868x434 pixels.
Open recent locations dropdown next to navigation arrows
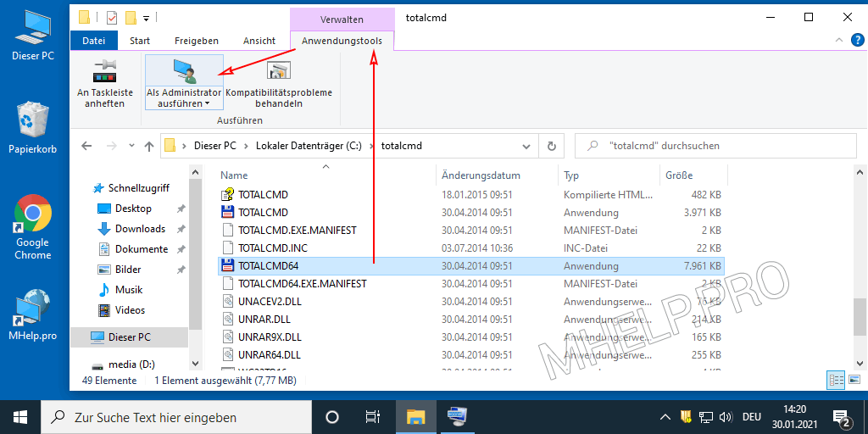pos(131,146)
